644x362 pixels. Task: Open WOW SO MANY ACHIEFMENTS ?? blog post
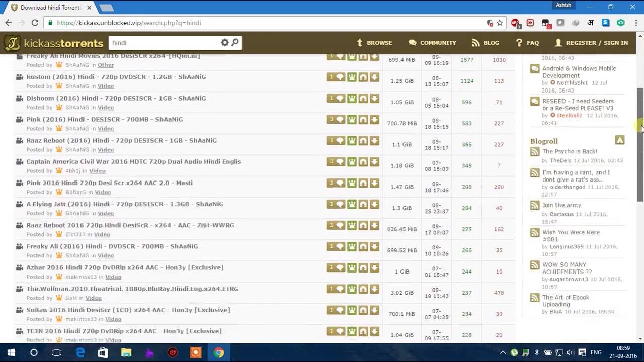pos(567,268)
